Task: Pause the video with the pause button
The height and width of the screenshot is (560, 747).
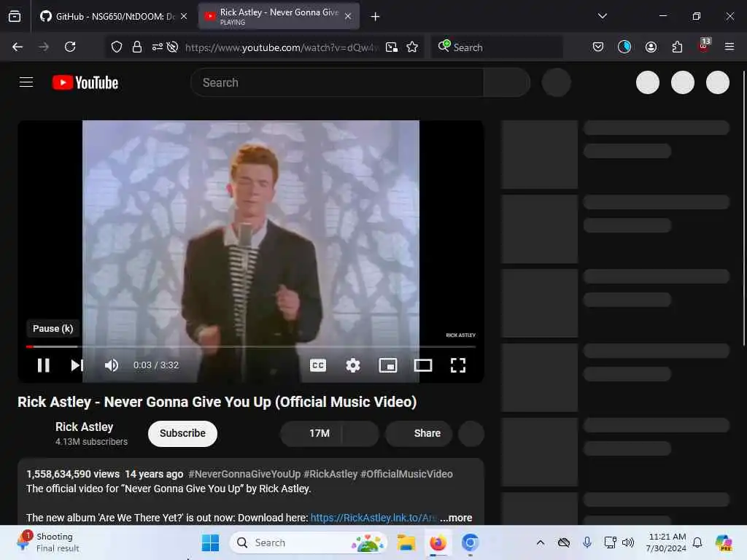Action: 43,365
